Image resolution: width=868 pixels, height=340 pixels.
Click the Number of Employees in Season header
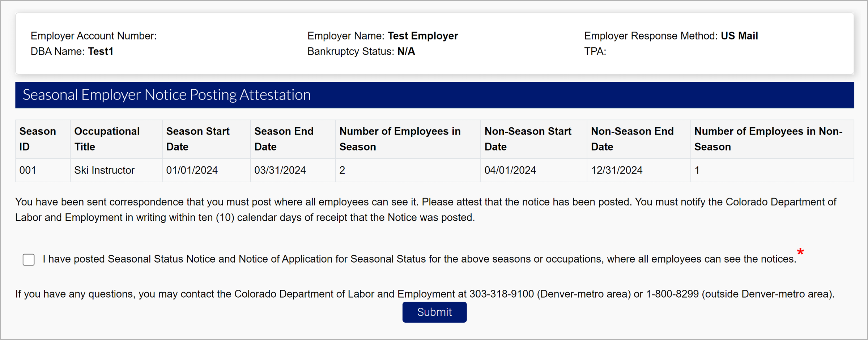400,139
